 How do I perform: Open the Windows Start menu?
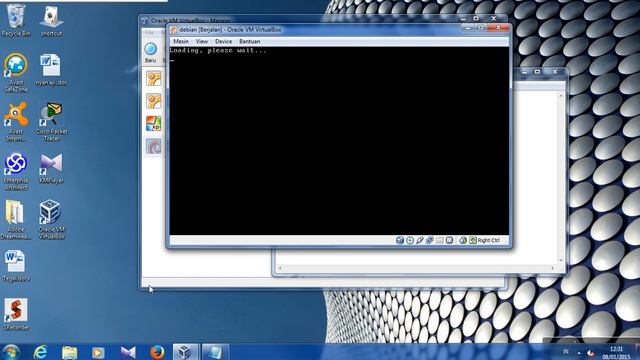11,352
